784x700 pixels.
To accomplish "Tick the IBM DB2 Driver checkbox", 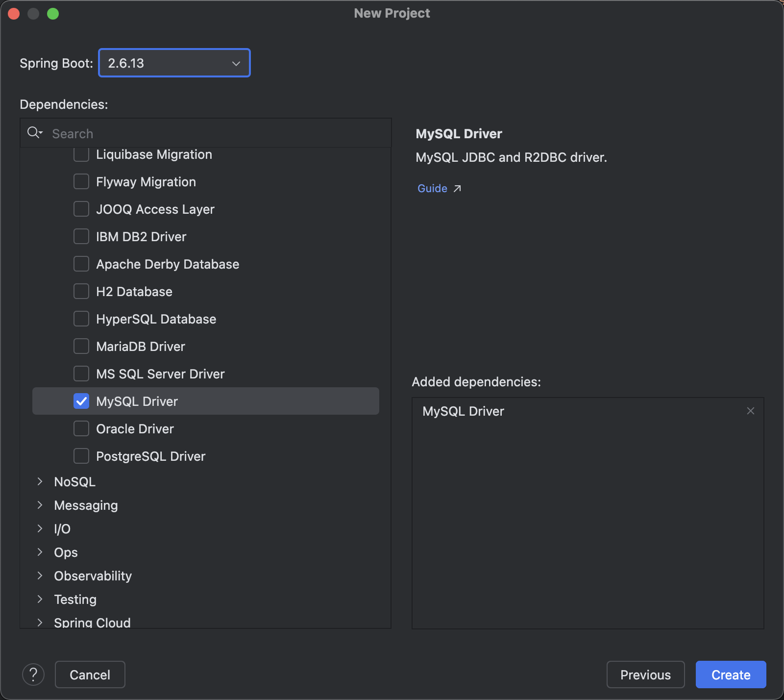I will [x=81, y=237].
